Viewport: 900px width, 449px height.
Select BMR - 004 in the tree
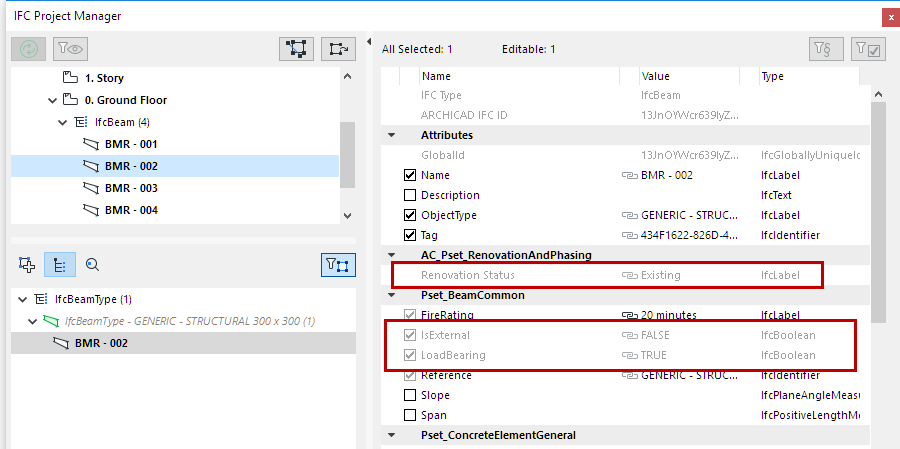(131, 210)
